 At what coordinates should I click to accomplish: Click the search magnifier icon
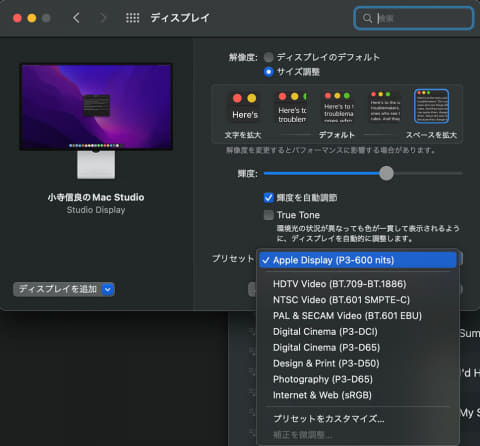click(x=367, y=18)
